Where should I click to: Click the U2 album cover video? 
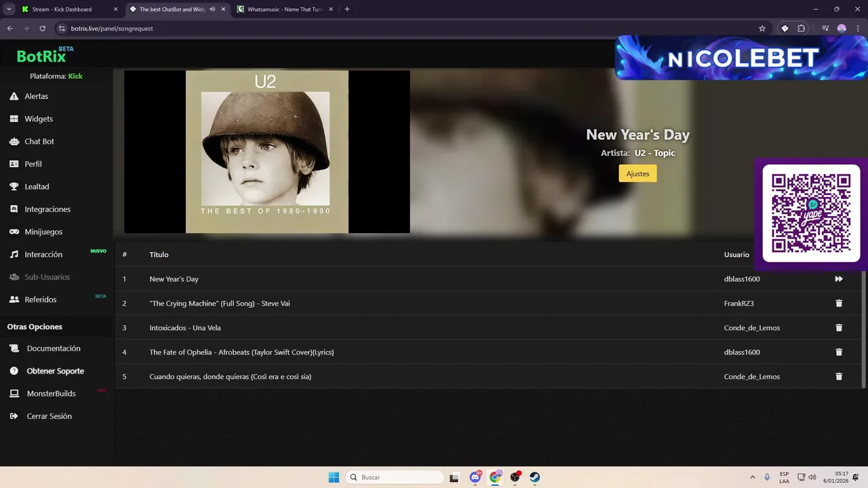click(x=267, y=152)
